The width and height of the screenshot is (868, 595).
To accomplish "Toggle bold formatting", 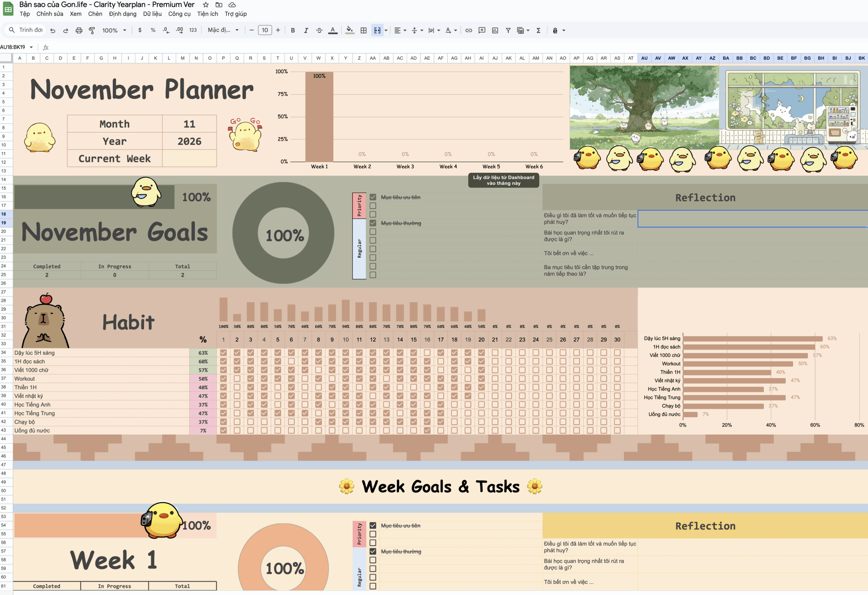I will coord(293,30).
